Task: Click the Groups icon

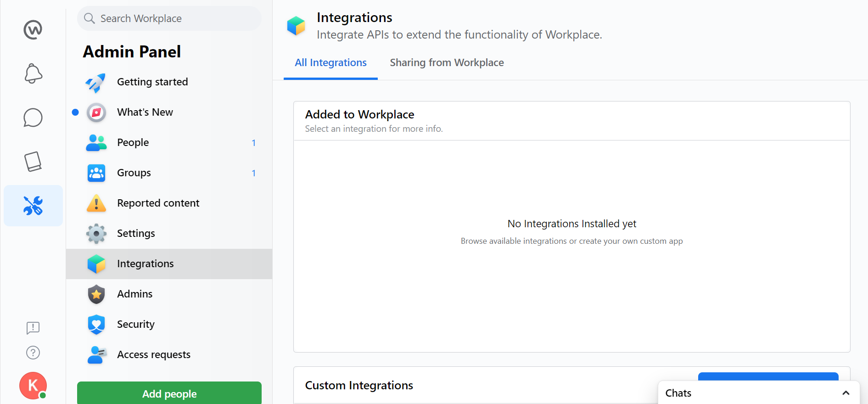Action: click(x=96, y=173)
